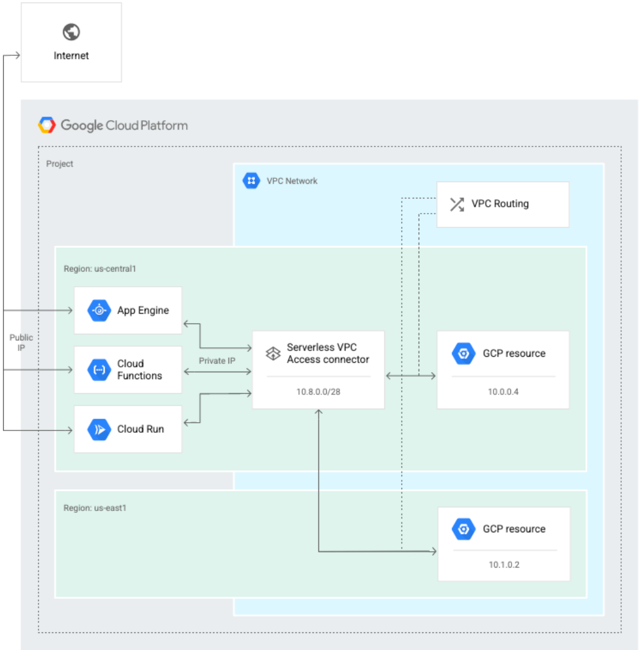Image resolution: width=644 pixels, height=650 pixels.
Task: Click the Serverless VPC Access connector icon
Action: point(273,353)
